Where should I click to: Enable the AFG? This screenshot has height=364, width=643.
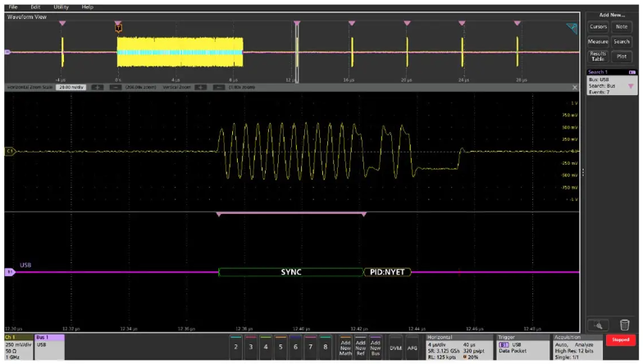point(412,348)
